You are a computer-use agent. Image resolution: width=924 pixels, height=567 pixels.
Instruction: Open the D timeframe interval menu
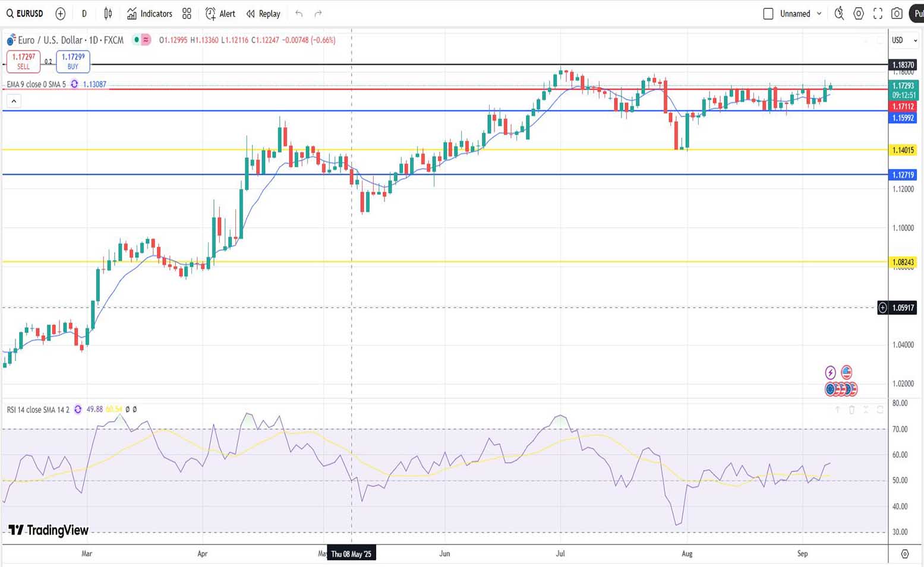coord(84,14)
